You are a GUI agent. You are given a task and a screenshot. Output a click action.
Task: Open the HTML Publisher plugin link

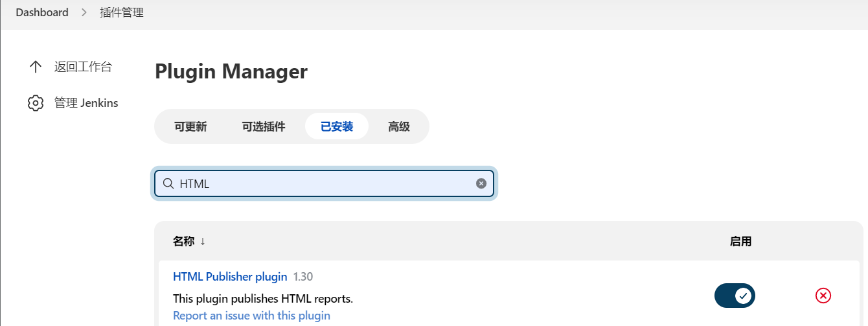point(230,277)
